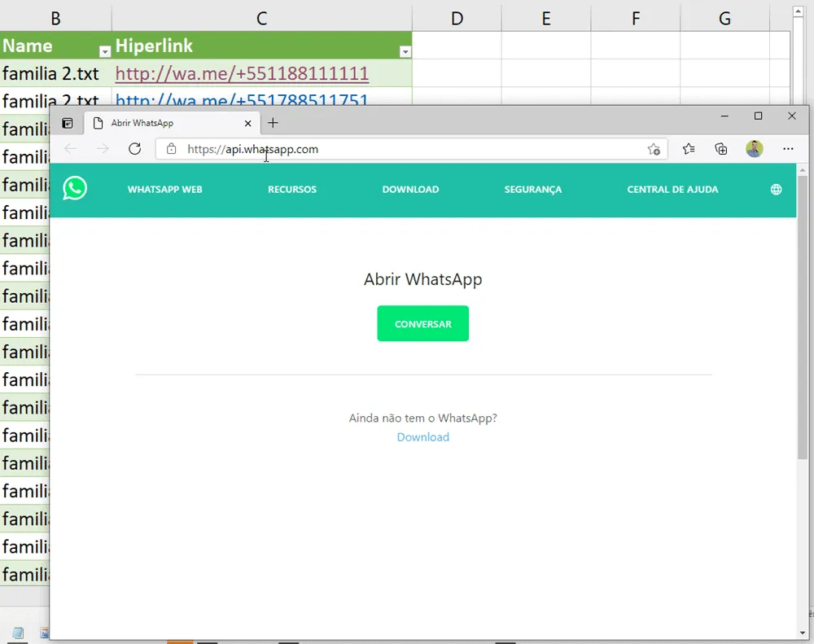Close the Abrir WhatsApp tab

(248, 124)
